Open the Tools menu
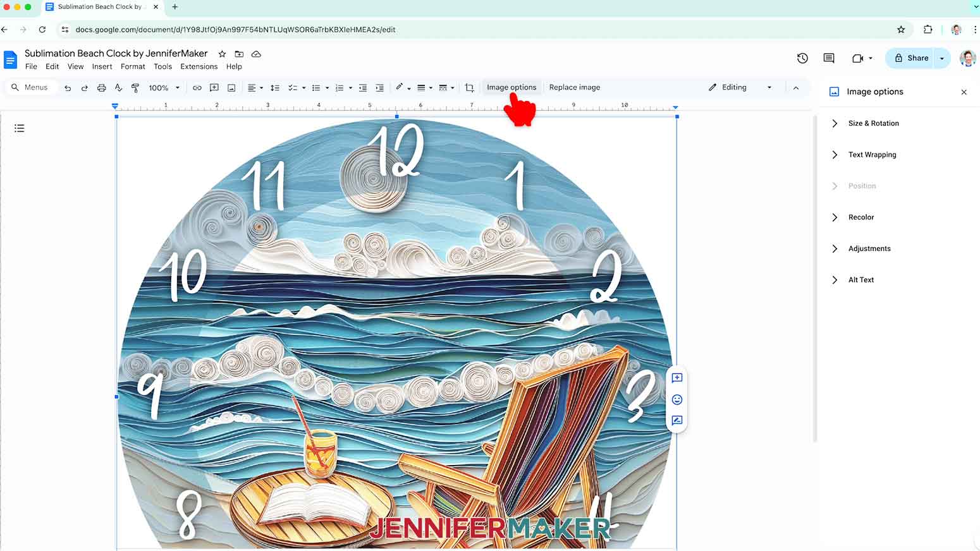The image size is (980, 551). [x=162, y=66]
